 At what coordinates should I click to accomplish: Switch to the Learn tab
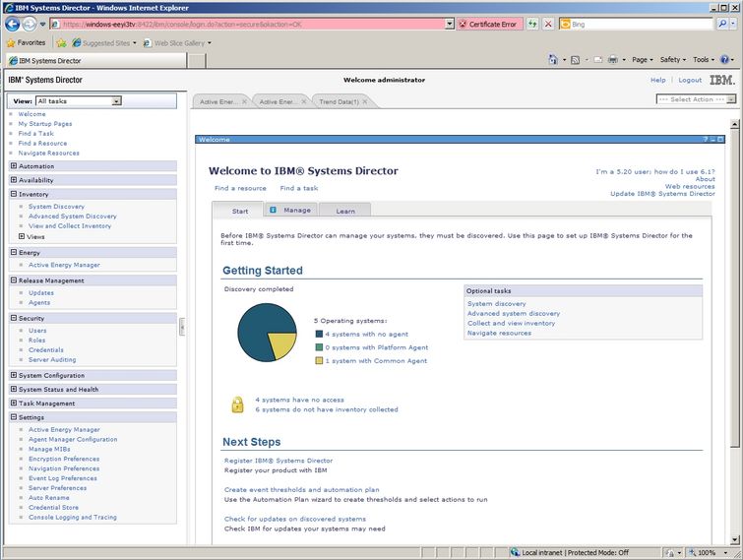(344, 211)
